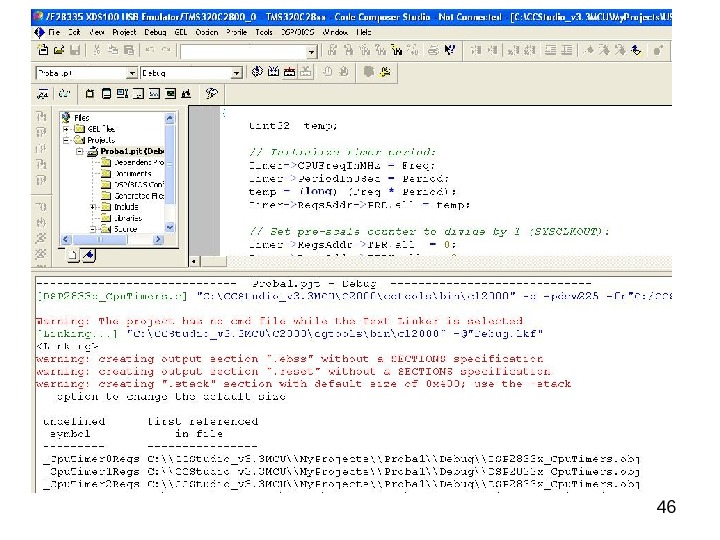Open the Debug configuration dropdown
Image resolution: width=720 pixels, height=540 pixels.
pyautogui.click(x=236, y=73)
